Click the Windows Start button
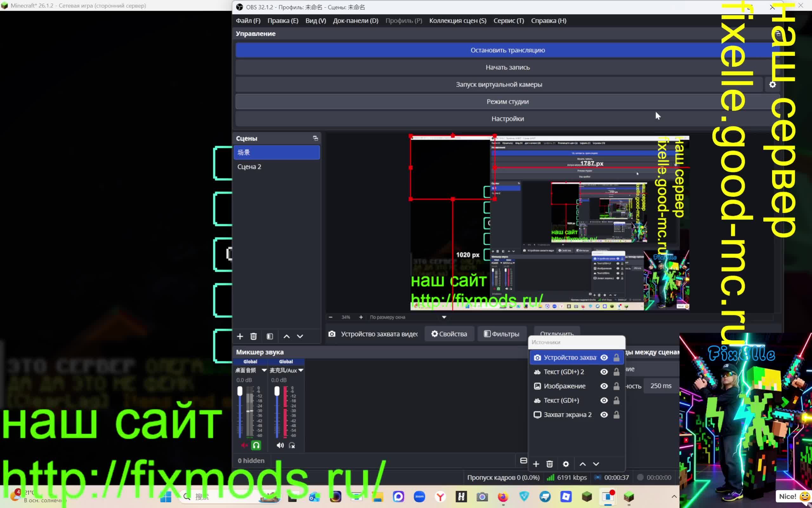 tap(166, 497)
